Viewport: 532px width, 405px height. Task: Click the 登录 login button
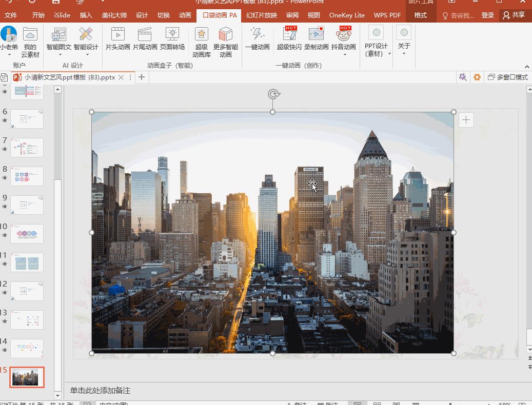pos(487,15)
